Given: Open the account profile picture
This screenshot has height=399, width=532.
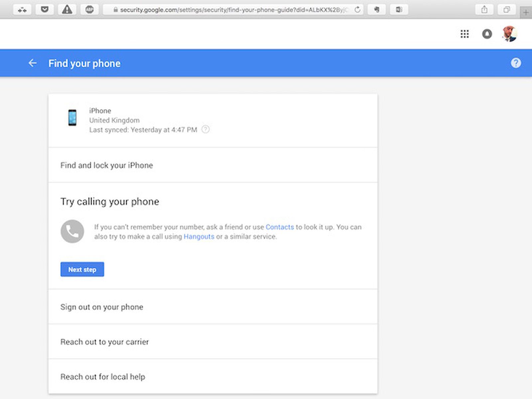Looking at the screenshot, I should pos(509,34).
